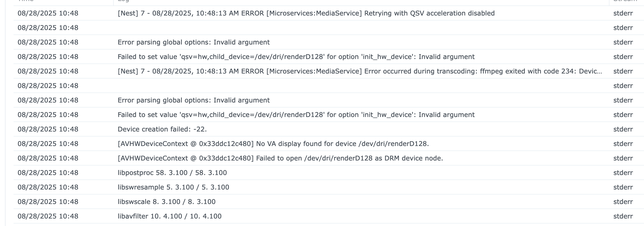
Task: Click stderr cell beside 'Retrying with QSV' message
Action: [623, 13]
